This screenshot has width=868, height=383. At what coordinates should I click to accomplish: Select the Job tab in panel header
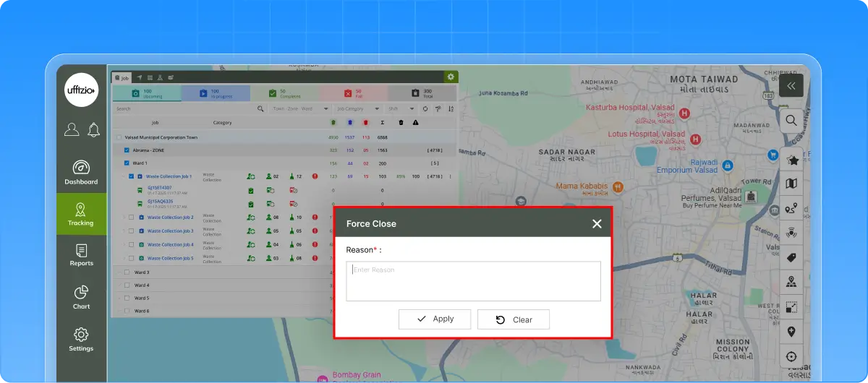click(x=121, y=77)
